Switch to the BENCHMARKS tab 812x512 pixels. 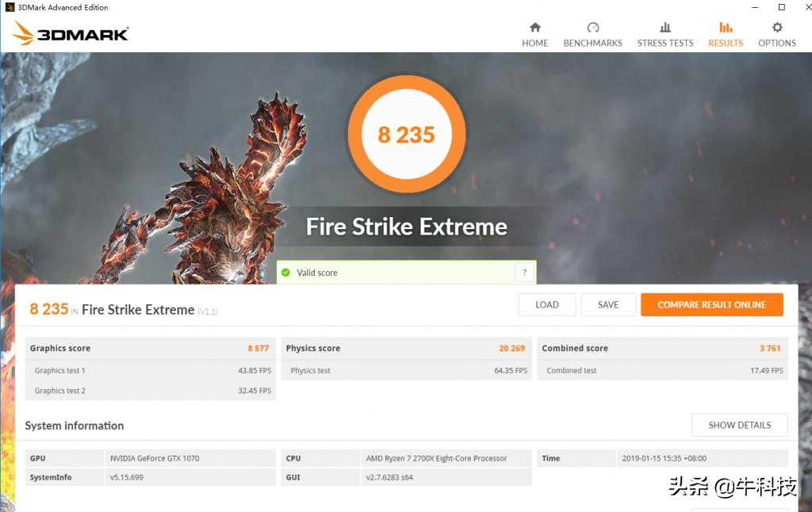(x=593, y=44)
